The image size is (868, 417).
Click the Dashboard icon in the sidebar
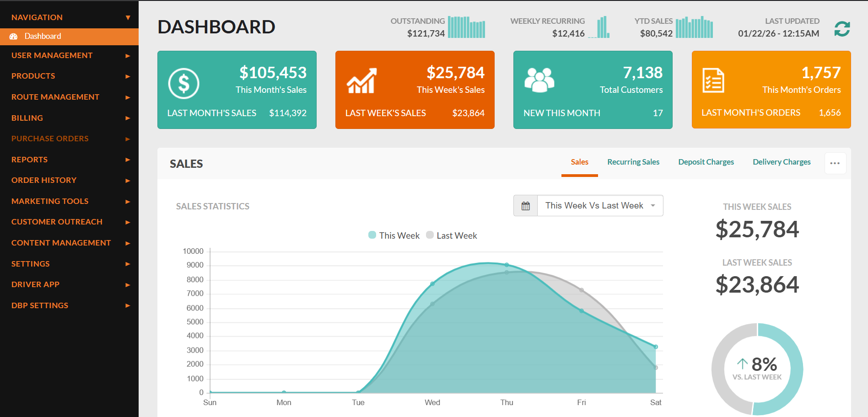(x=14, y=36)
